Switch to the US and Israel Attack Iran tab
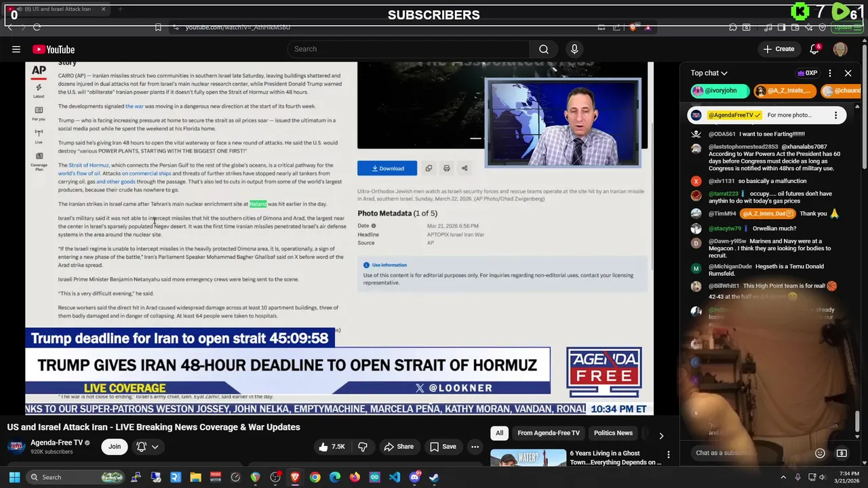 click(57, 9)
